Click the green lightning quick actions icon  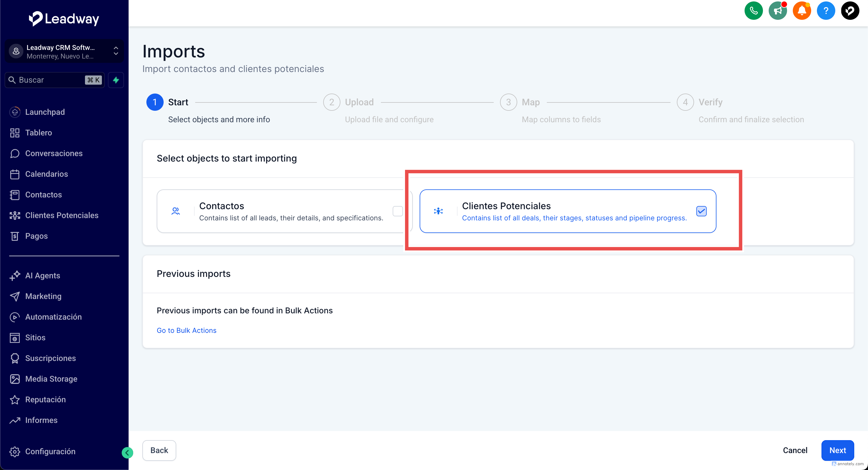[116, 80]
